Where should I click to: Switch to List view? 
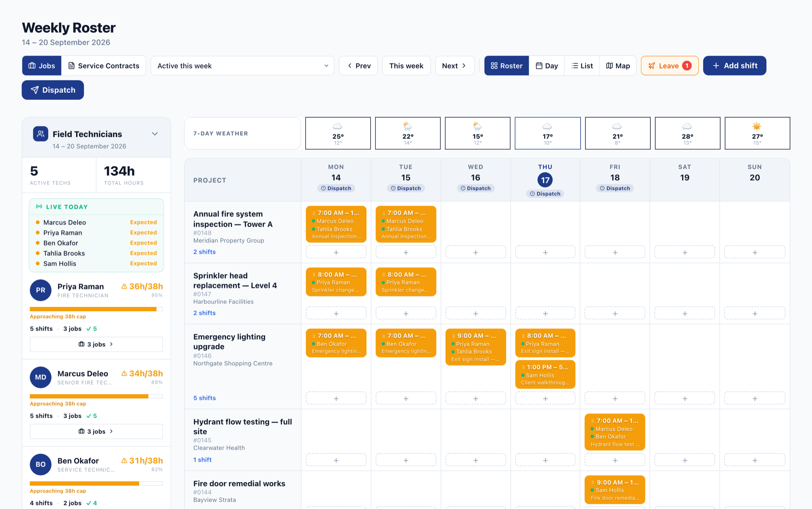(582, 66)
